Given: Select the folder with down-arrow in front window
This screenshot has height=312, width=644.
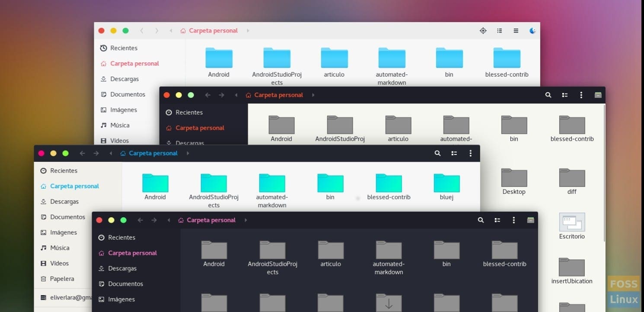Looking at the screenshot, I should (389, 302).
